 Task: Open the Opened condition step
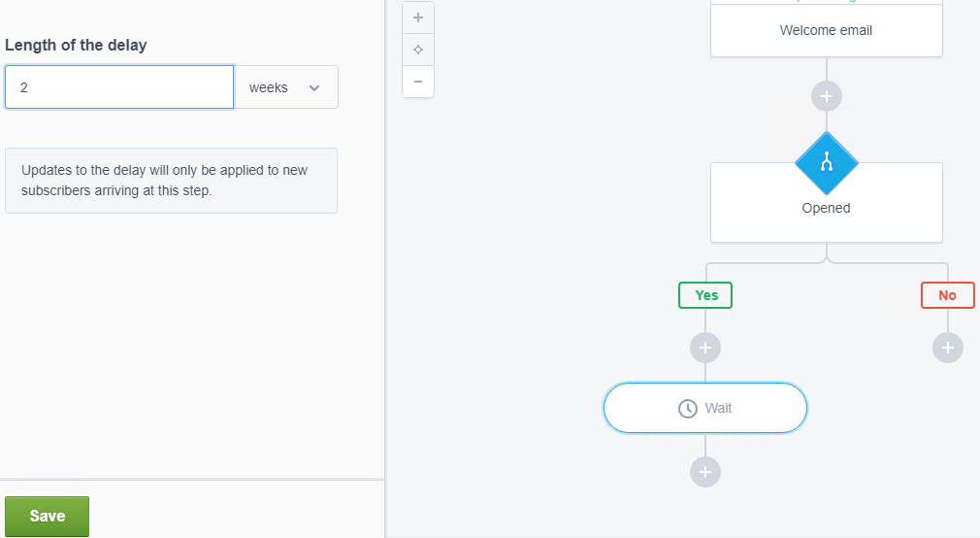(827, 203)
